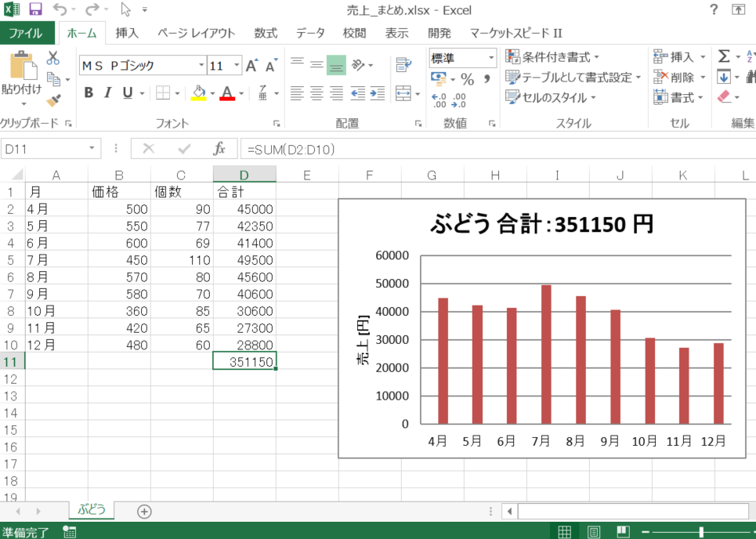Click the zoom slider handle
Image resolution: width=756 pixels, height=539 pixels.
coord(701,532)
